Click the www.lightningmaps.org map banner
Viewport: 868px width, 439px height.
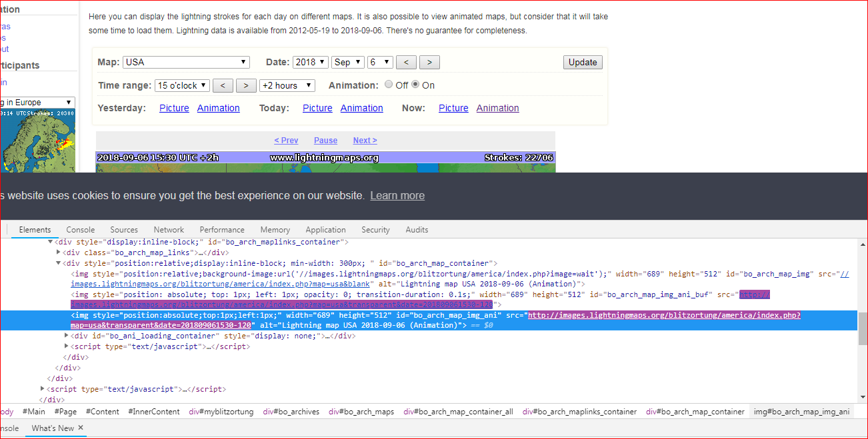(x=325, y=158)
